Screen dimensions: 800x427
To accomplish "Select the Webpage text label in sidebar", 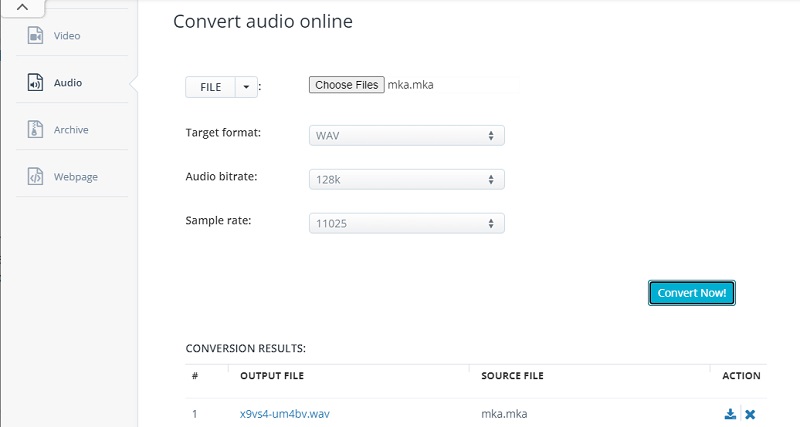I will pyautogui.click(x=75, y=177).
